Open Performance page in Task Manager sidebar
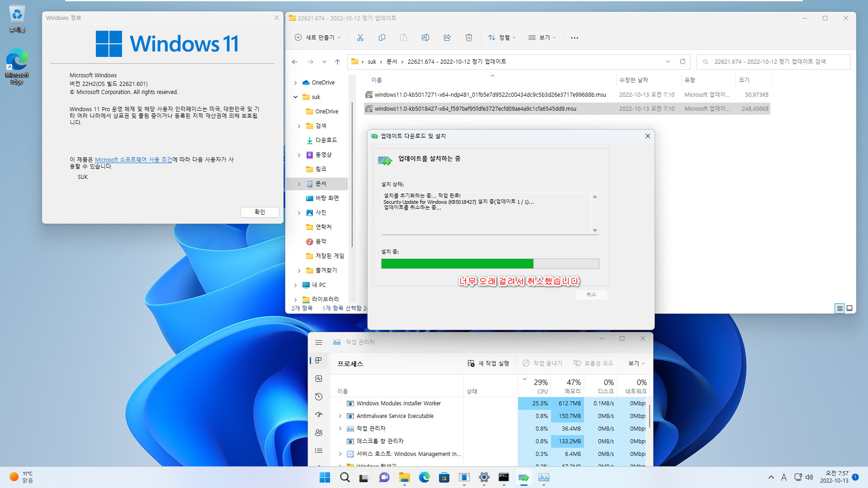This screenshot has height=488, width=868. 319,379
